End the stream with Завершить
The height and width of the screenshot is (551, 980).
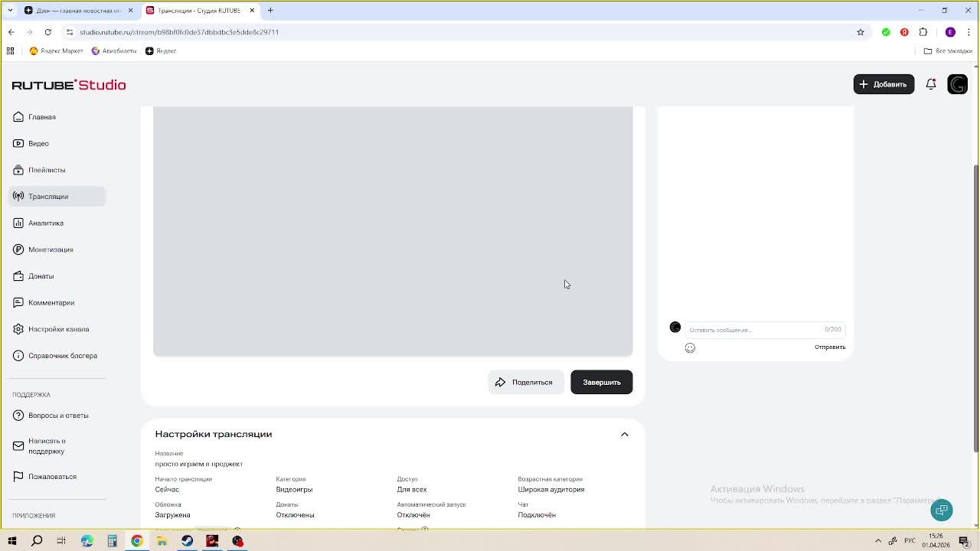click(x=602, y=382)
